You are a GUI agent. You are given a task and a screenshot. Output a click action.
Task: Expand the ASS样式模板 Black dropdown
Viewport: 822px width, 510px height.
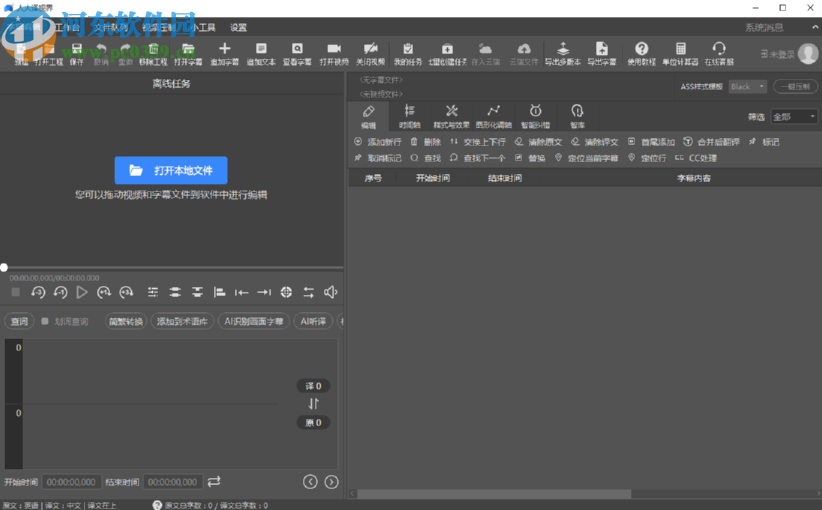[x=747, y=87]
